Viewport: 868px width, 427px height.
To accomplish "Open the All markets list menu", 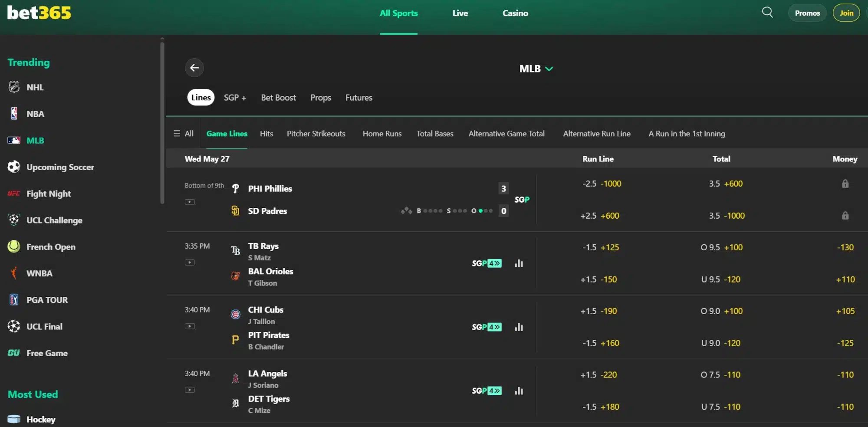I will 183,134.
